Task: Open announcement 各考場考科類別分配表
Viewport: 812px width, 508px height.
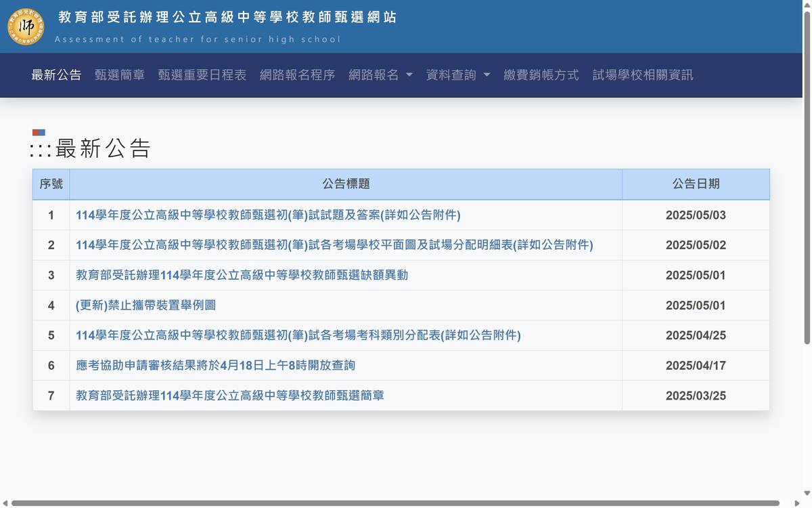Action: click(298, 335)
